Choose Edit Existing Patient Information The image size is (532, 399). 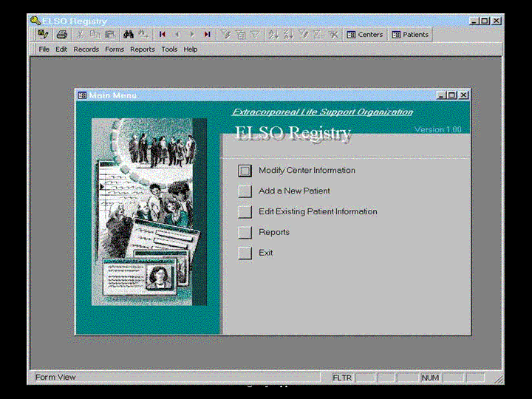coord(245,212)
